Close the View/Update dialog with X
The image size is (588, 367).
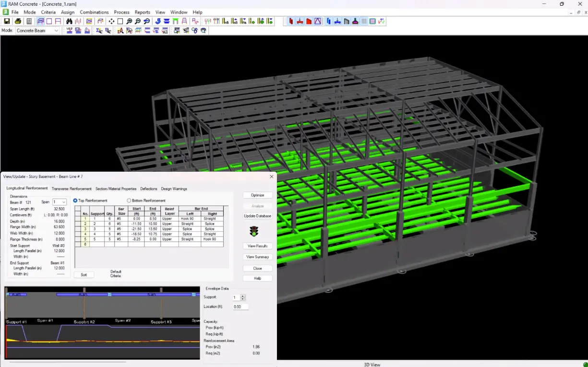coord(271,177)
